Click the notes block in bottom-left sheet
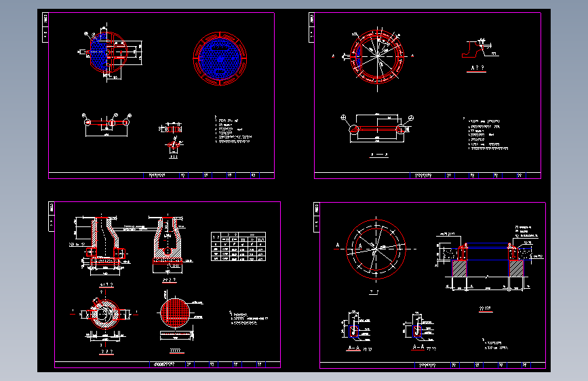Image resolution: width=588 pixels, height=381 pixels. (249, 319)
